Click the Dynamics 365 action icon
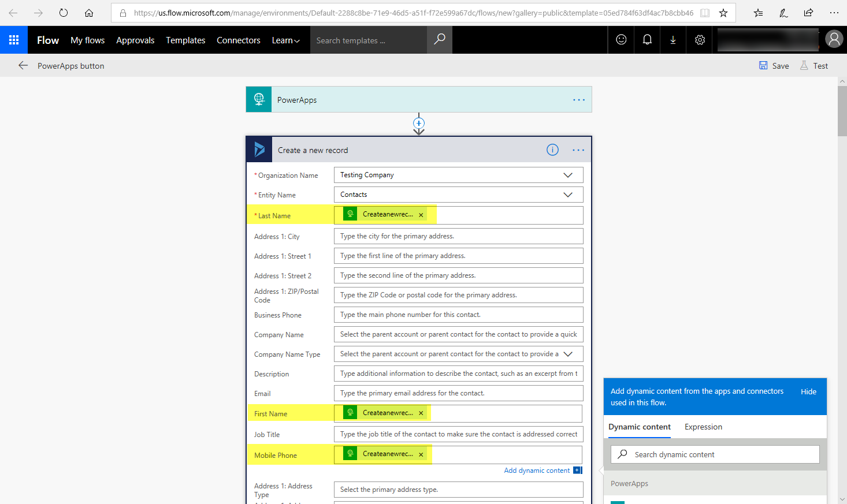Screen dimensions: 847x504 pyautogui.click(x=259, y=150)
